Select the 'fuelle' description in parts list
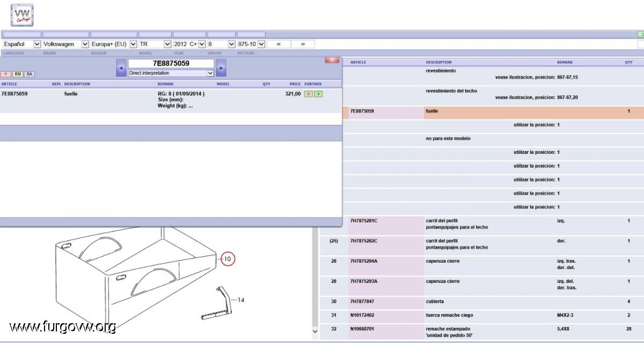Image resolution: width=644 pixels, height=343 pixels. pyautogui.click(x=432, y=111)
